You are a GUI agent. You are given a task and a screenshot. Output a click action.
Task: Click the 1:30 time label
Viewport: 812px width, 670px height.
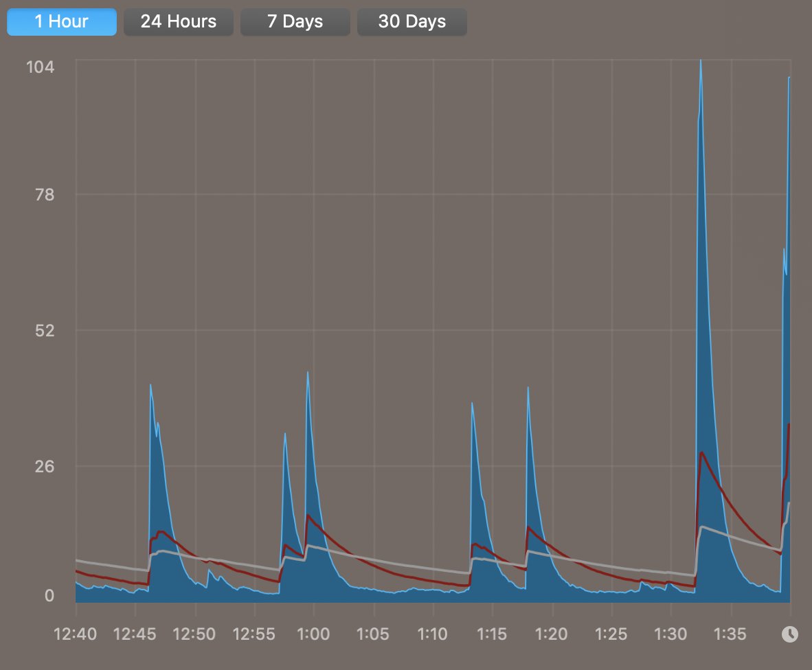point(670,634)
